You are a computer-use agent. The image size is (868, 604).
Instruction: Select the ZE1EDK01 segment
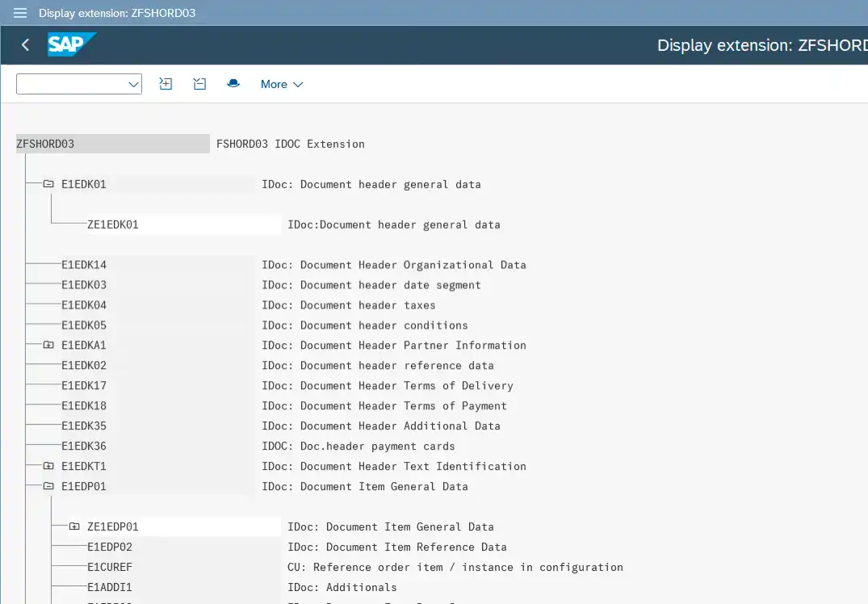pyautogui.click(x=113, y=224)
